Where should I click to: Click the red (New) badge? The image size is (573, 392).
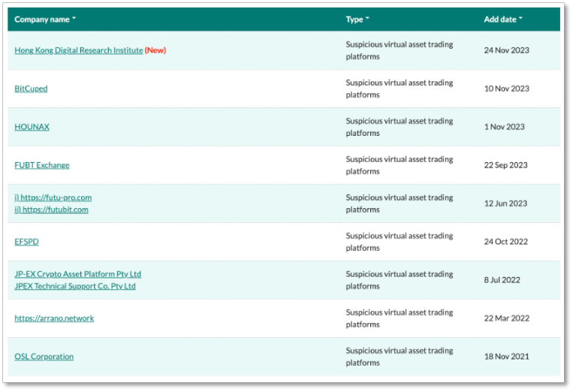(155, 50)
